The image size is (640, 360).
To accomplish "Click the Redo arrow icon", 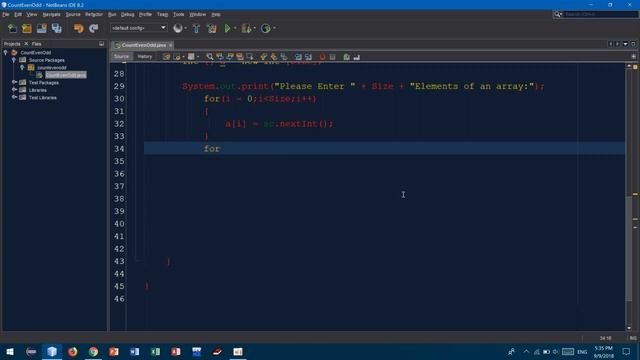I will pos(94,28).
